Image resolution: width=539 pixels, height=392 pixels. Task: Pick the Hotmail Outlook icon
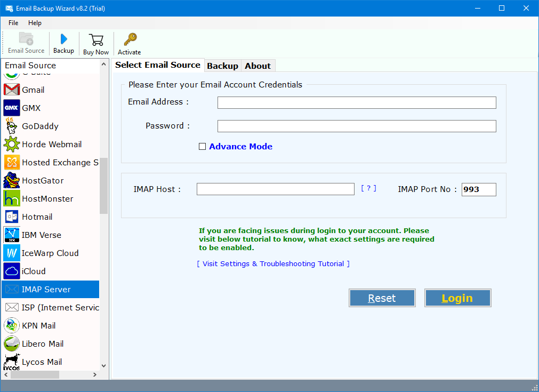pos(12,217)
